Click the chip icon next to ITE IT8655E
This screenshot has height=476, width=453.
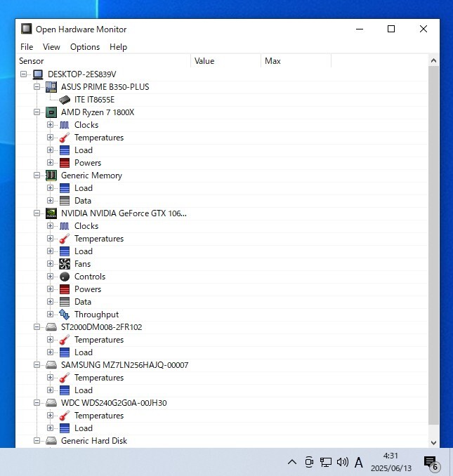(x=65, y=100)
